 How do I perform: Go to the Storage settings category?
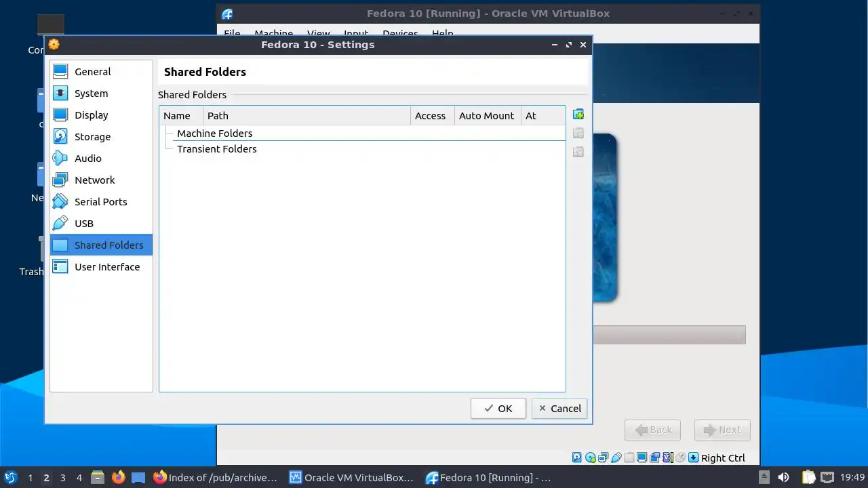pos(102,137)
